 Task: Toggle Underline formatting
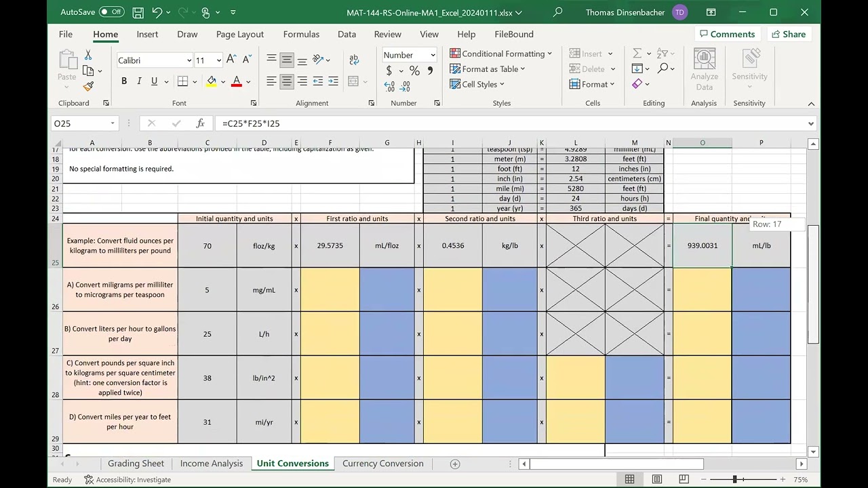(x=154, y=81)
